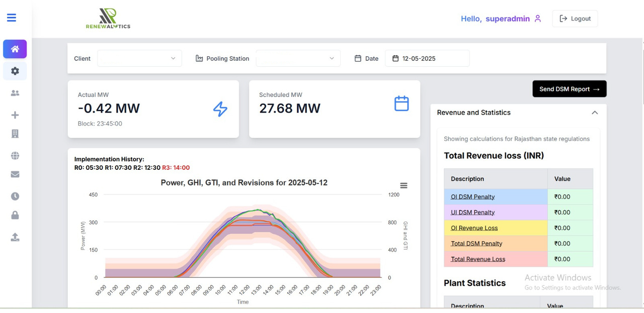
Task: Open the chart context menu icon
Action: click(x=404, y=185)
